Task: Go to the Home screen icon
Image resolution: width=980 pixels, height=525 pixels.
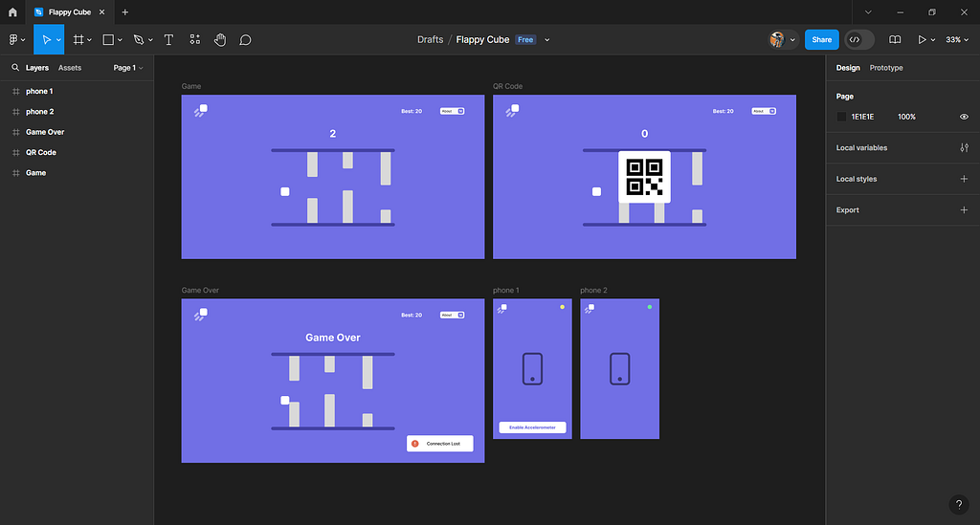Action: 12,11
